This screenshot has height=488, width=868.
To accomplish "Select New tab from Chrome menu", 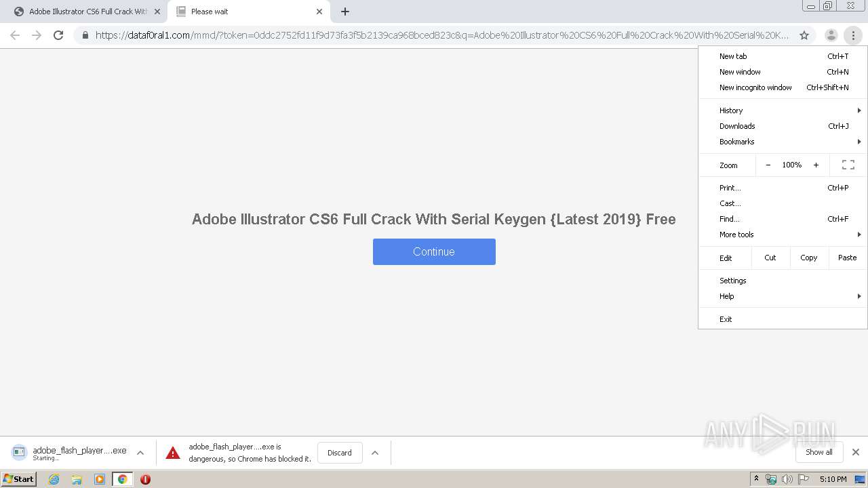I will (x=783, y=56).
